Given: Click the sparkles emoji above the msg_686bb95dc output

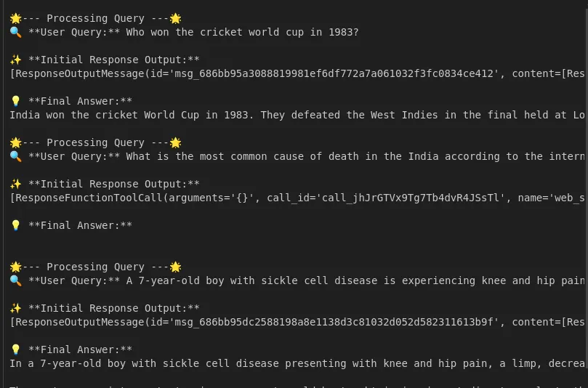Looking at the screenshot, I should [x=16, y=308].
